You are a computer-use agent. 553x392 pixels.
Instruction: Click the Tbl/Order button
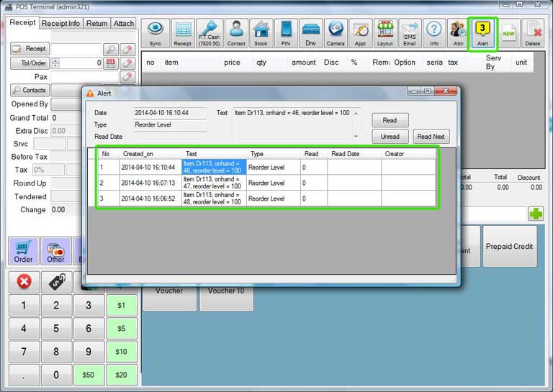tap(30, 63)
